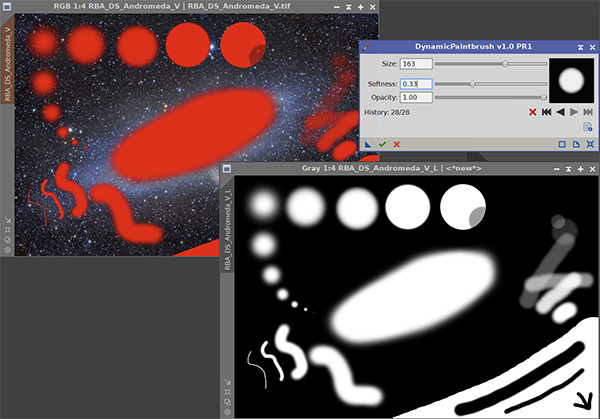The width and height of the screenshot is (600, 419).
Task: Click the Size slider handle
Action: [505, 64]
